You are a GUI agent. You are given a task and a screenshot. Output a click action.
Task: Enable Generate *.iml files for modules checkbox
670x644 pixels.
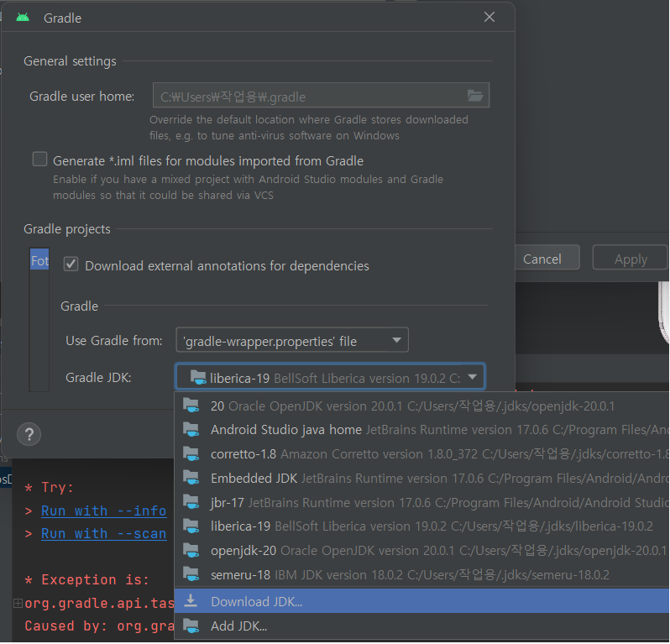click(x=39, y=160)
